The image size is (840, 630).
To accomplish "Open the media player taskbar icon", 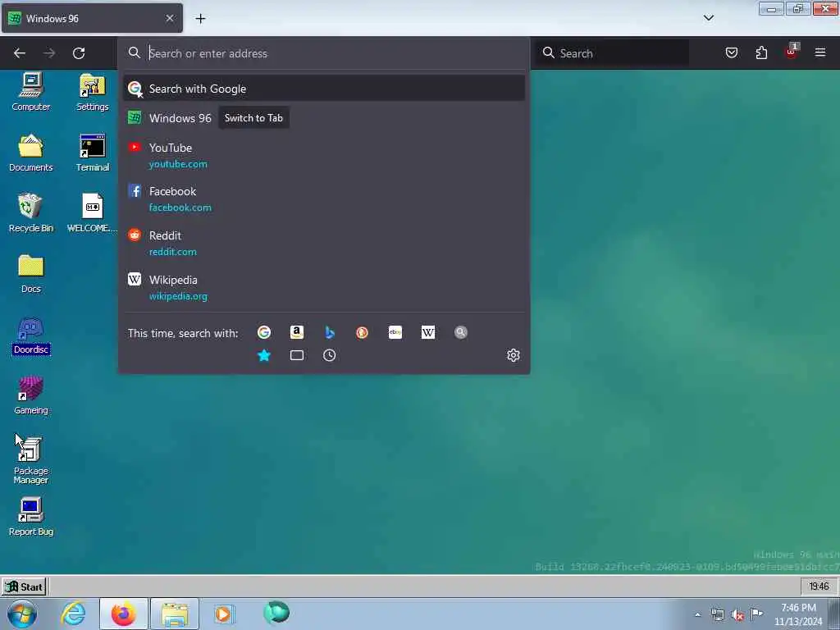I will [224, 614].
